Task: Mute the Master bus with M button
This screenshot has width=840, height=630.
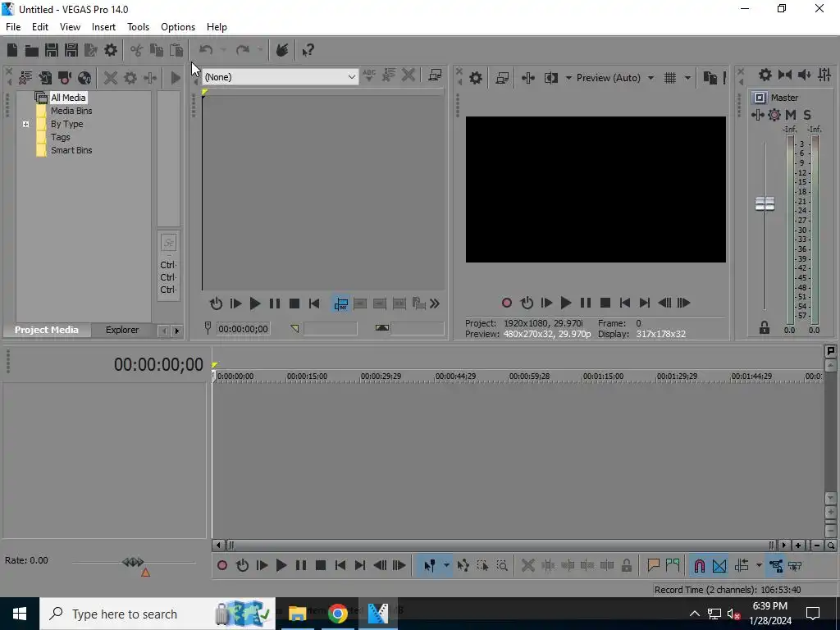Action: point(791,115)
